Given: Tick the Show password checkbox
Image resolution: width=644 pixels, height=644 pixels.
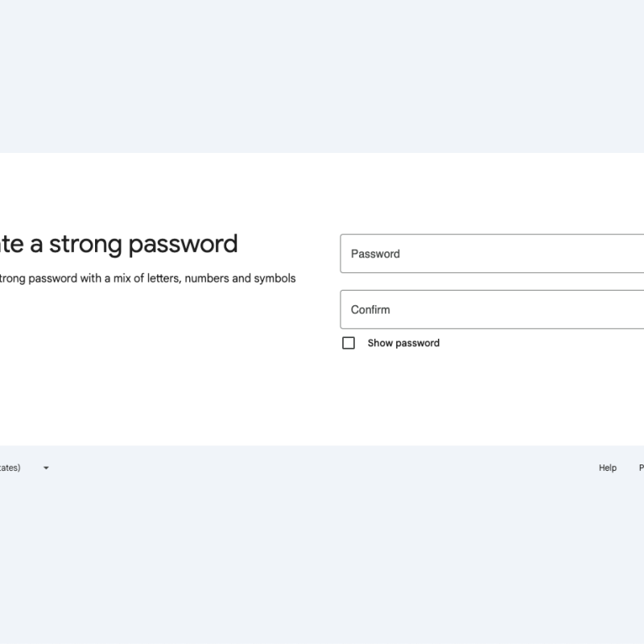Looking at the screenshot, I should coord(349,343).
